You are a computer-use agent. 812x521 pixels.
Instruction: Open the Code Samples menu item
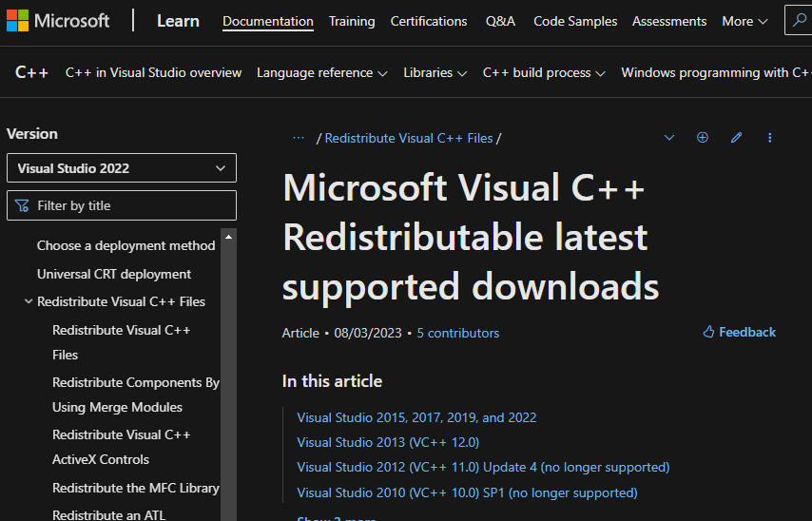(574, 21)
